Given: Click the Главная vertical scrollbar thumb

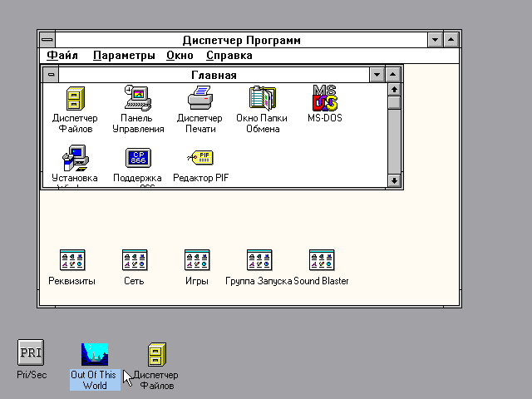Looking at the screenshot, I should pos(394,103).
